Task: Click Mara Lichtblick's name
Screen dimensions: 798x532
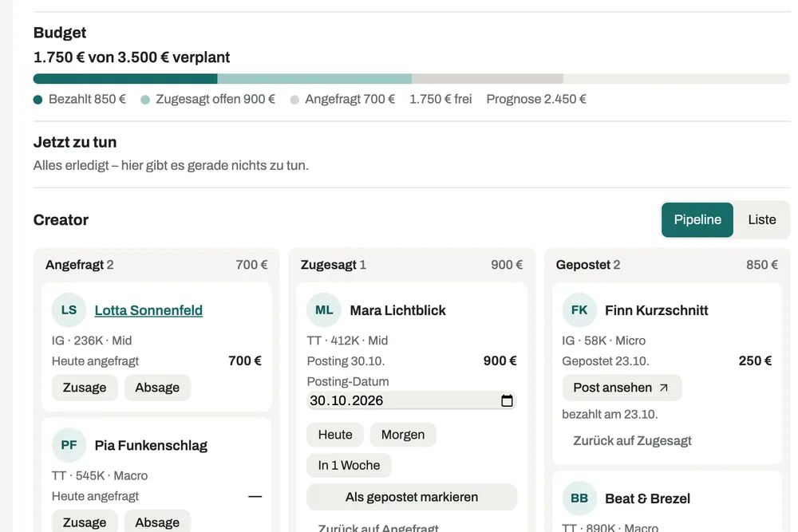Action: click(397, 310)
